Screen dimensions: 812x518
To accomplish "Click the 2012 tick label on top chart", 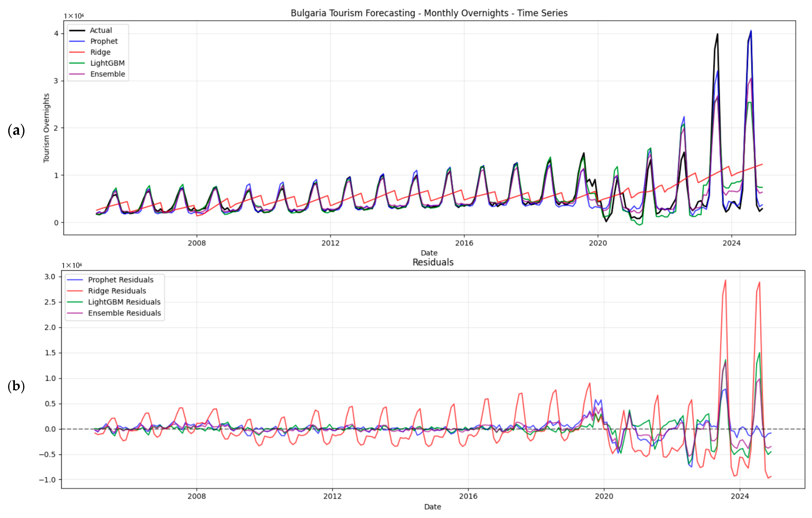I will pos(331,243).
